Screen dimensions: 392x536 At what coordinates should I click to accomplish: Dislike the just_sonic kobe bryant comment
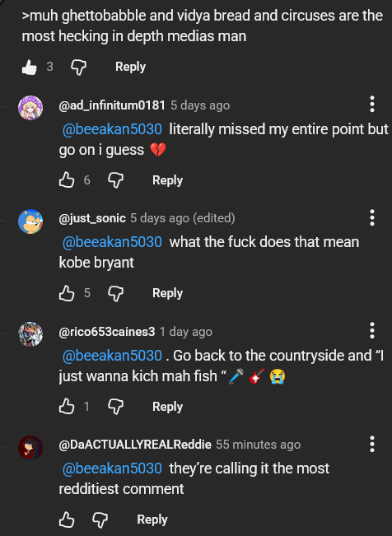[x=115, y=293]
